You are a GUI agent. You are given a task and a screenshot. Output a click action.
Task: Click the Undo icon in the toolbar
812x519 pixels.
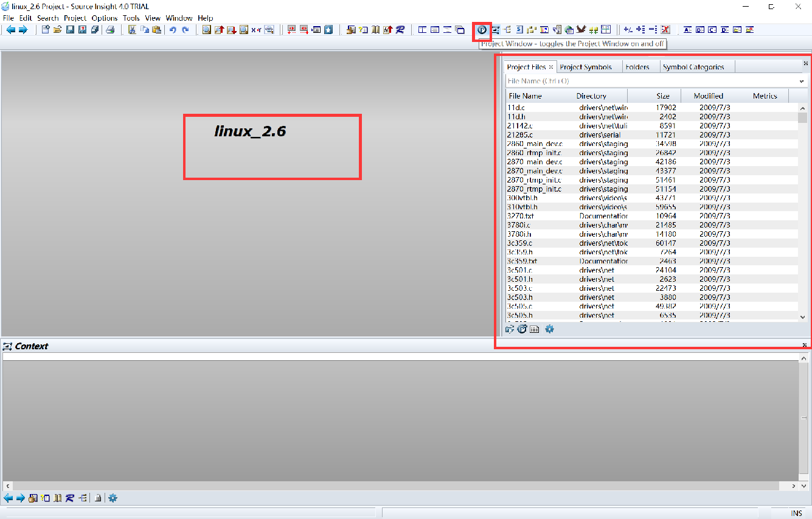coord(173,29)
